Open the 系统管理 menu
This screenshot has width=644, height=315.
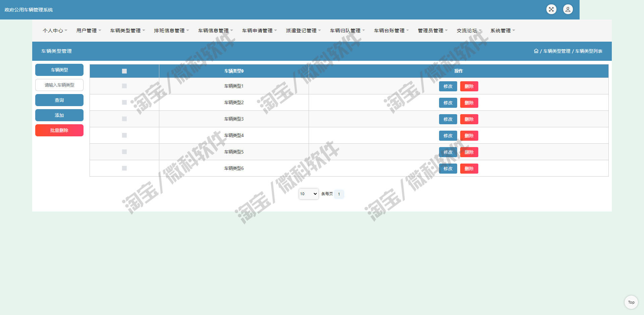[502, 31]
